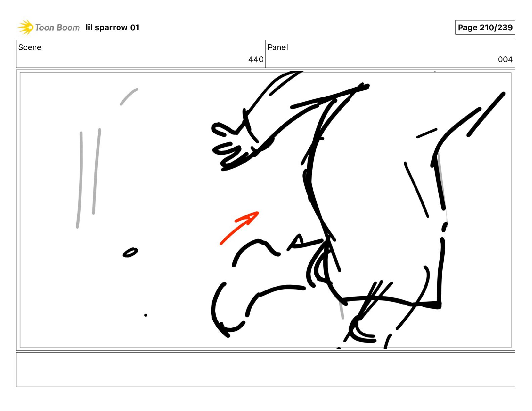Click the red motion arrow in the sketch
Viewport: 532px width, 411px height.
point(239,228)
